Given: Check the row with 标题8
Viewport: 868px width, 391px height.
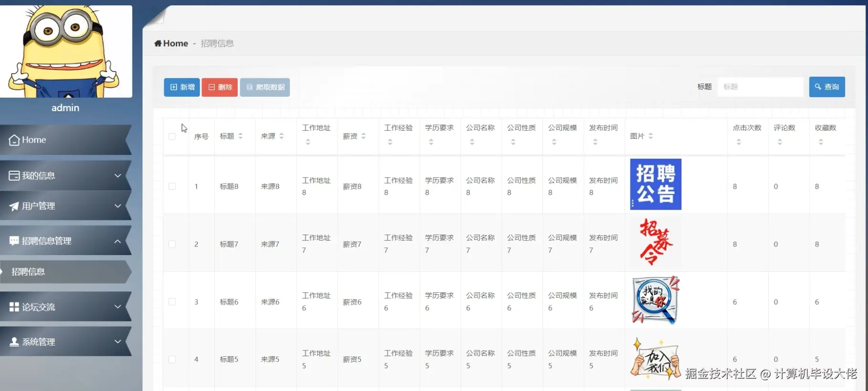Looking at the screenshot, I should (172, 186).
